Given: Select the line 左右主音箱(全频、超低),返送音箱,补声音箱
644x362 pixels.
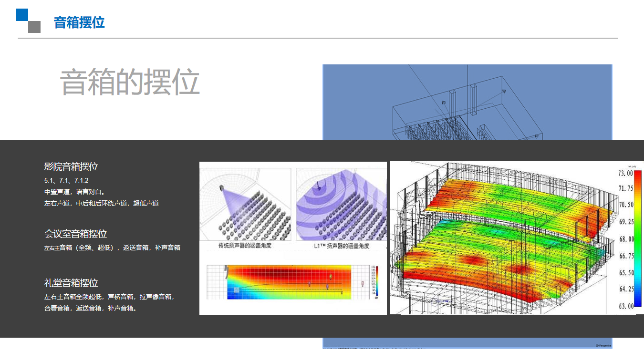Looking at the screenshot, I should click(x=112, y=248).
